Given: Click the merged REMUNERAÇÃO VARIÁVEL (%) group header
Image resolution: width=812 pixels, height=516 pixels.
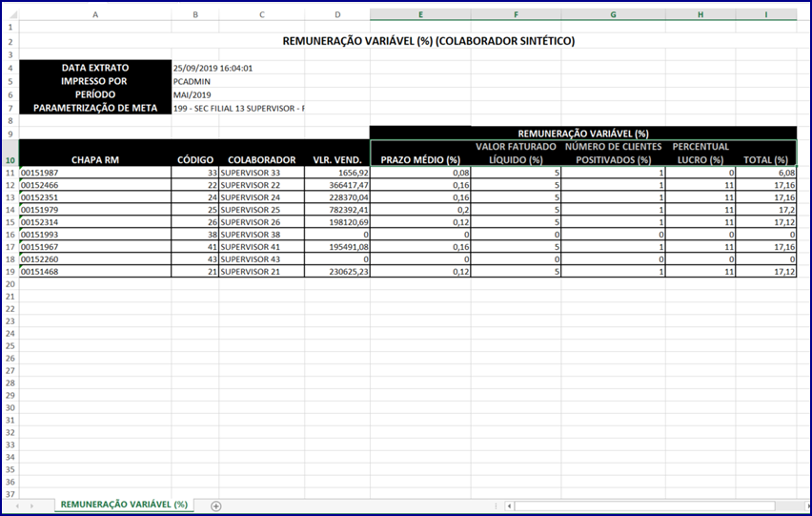Looking at the screenshot, I should (583, 134).
